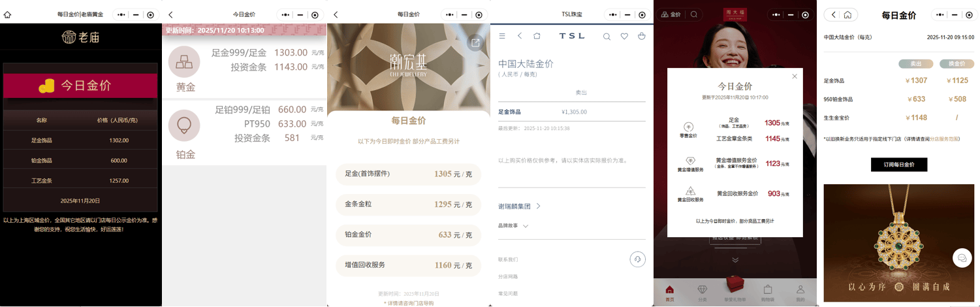Screen dimensions: 980x307
Task: Open the more-options dots in the TSL珠宝 panel
Action: click(614, 14)
